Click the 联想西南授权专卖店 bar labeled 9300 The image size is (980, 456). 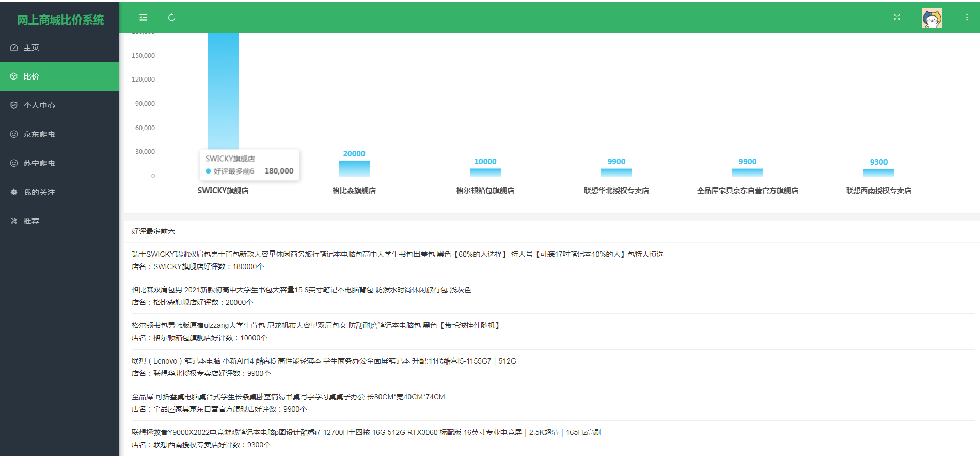[879, 172]
